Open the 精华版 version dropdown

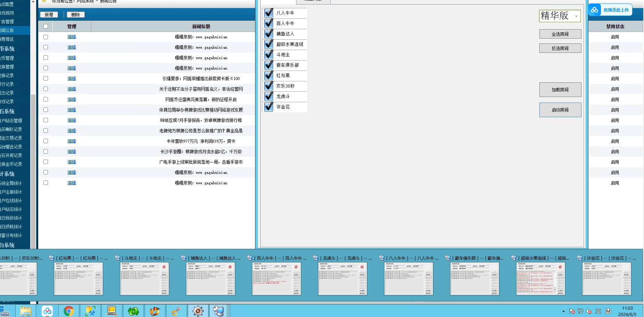[x=560, y=16]
